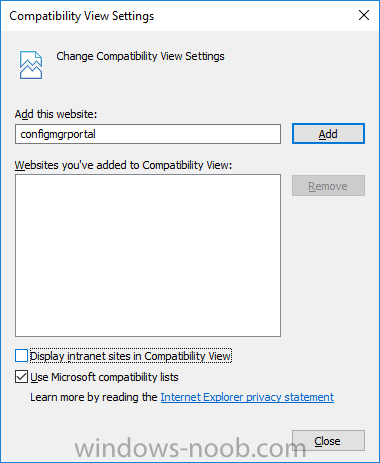Click the configmgrportal text in the field
The width and height of the screenshot is (380, 463).
(58, 134)
